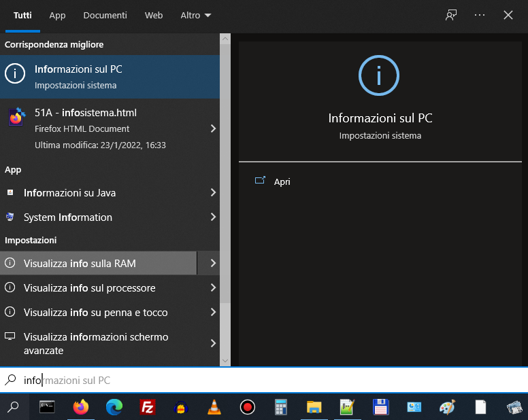
Task: Click the Java icon in the App list
Action: tap(10, 192)
